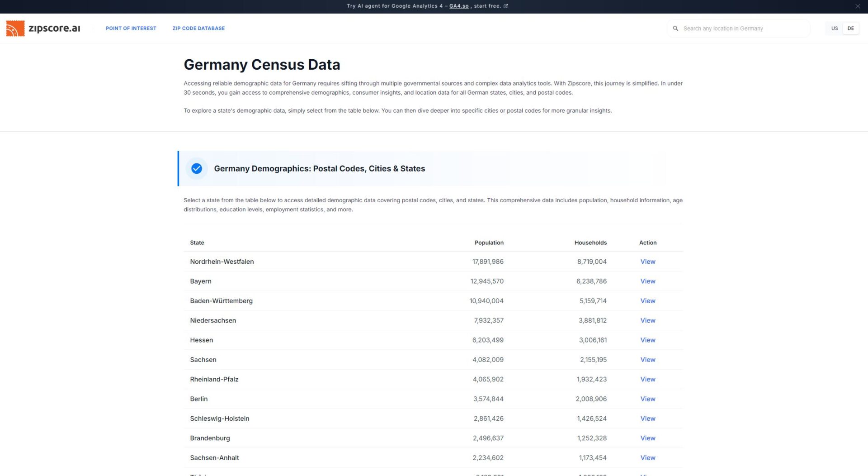Click View link for Bayern

click(647, 281)
